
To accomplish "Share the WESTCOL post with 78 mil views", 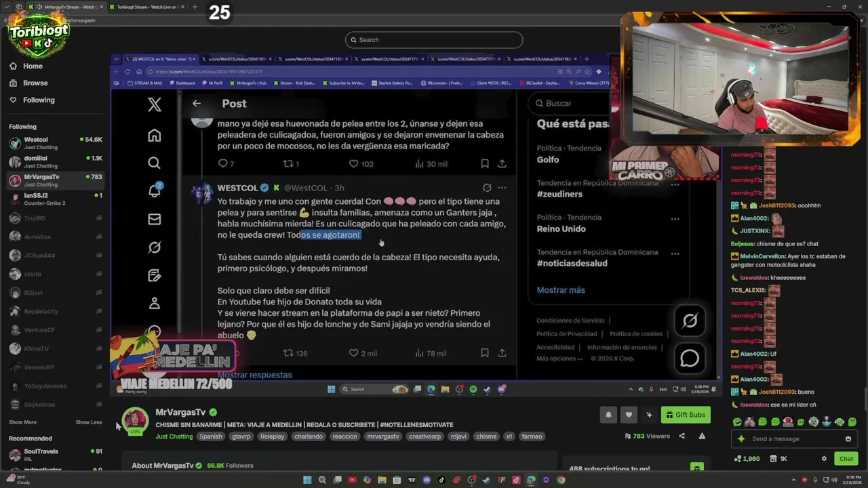I will coord(502,353).
